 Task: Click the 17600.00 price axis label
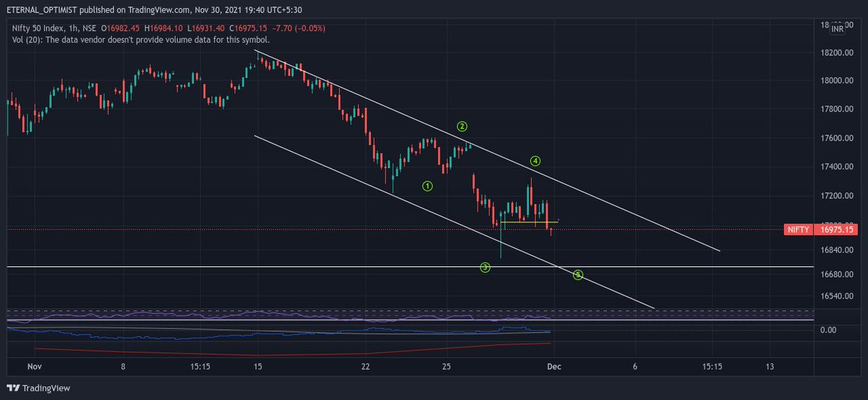(836, 138)
